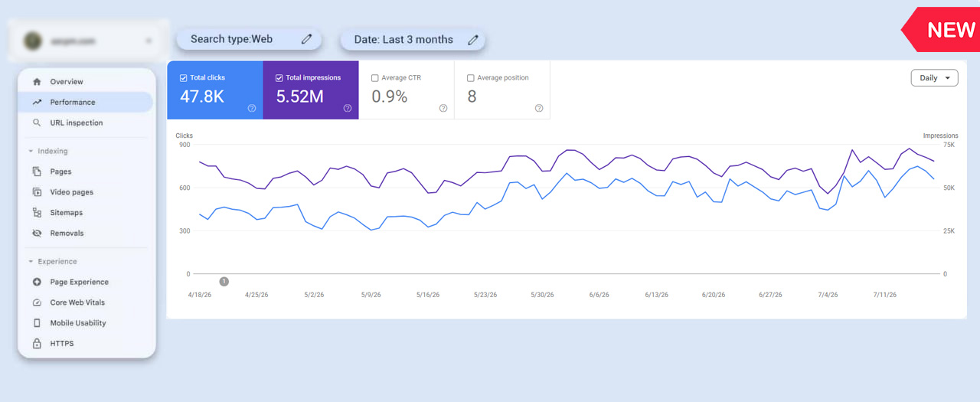The image size is (980, 402).
Task: Open the Daily granularity dropdown
Action: coord(934,78)
